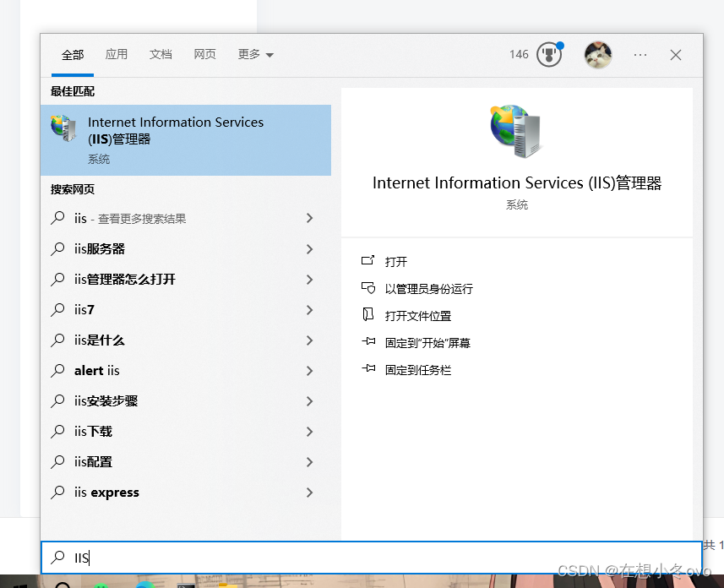Choose 打开文件位置
The image size is (724, 588).
[x=418, y=316]
